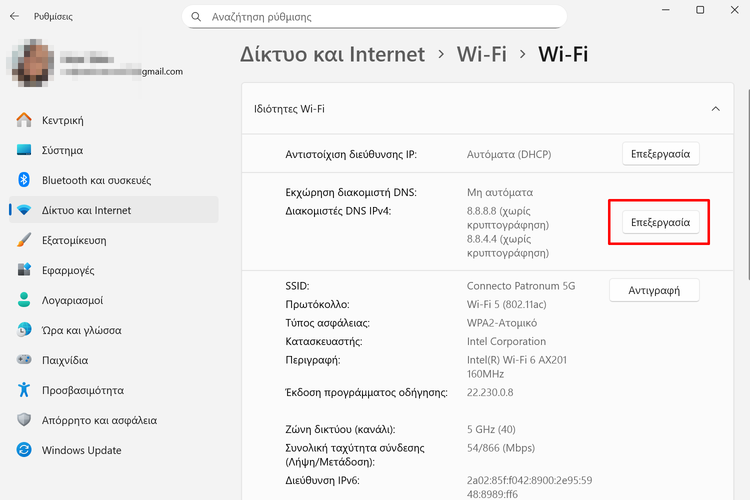
Task: Open Απόρρητο και ασφάλεια settings
Action: click(99, 420)
